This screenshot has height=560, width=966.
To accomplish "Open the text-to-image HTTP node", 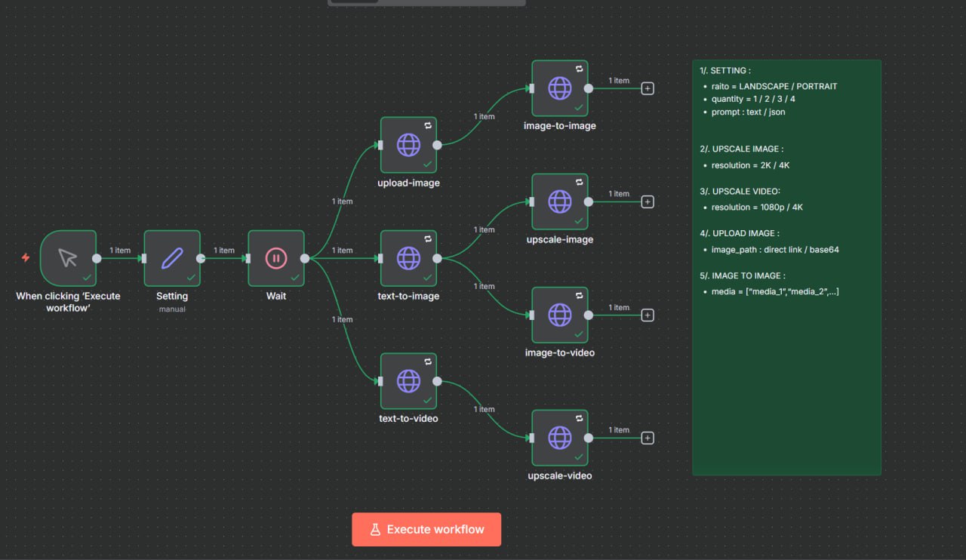I will click(x=409, y=258).
